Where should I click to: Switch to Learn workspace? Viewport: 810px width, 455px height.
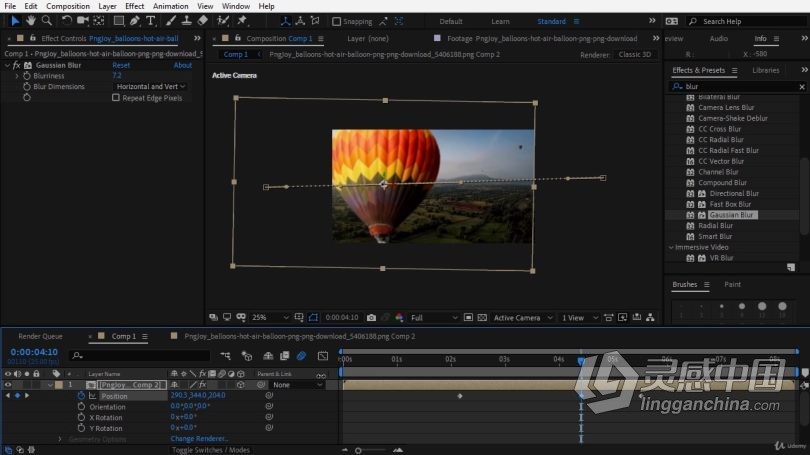pos(500,21)
